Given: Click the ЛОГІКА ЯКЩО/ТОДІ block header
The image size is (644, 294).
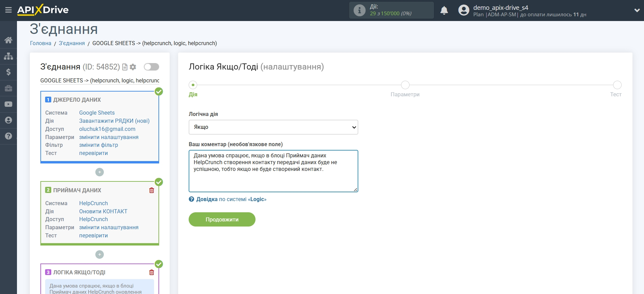Looking at the screenshot, I should click(x=79, y=273).
